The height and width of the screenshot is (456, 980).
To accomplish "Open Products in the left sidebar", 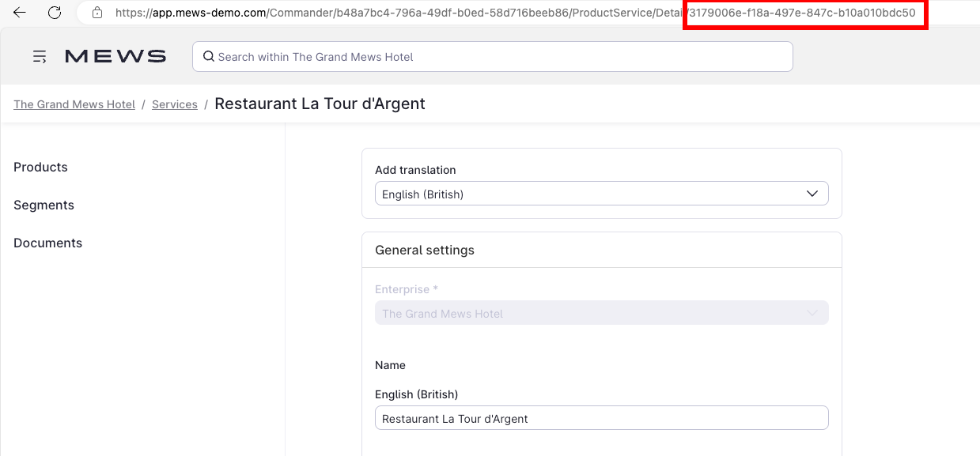I will click(40, 167).
